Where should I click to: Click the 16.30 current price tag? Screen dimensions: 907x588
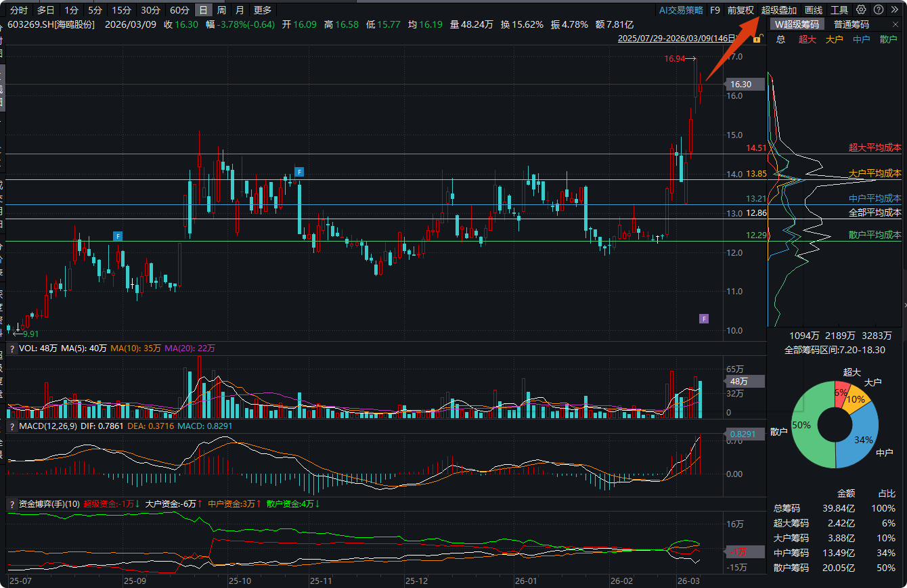click(744, 84)
